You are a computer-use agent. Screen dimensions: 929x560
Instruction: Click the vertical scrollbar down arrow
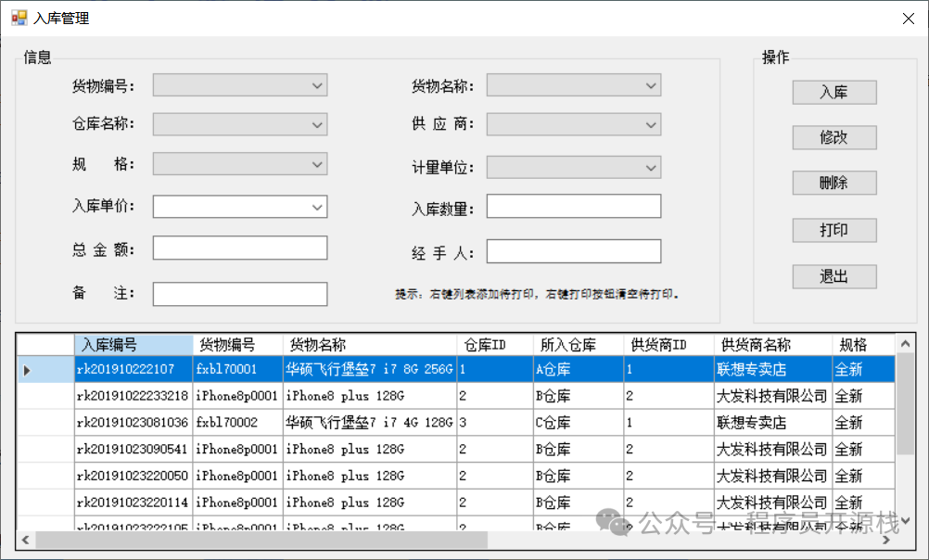906,520
